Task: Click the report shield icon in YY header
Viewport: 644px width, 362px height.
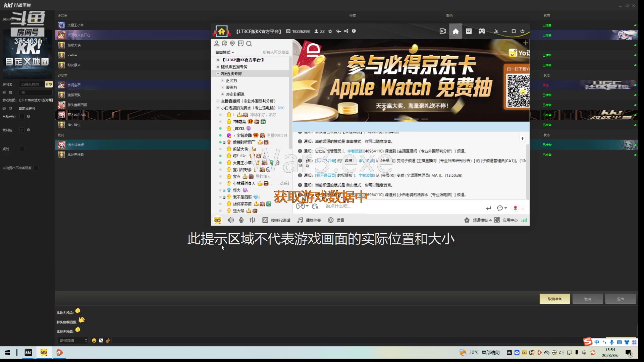Action: (x=354, y=31)
